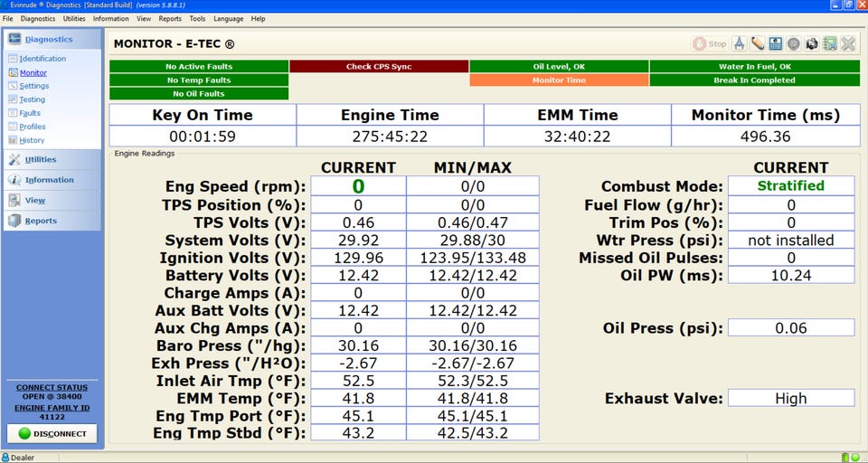Click the EMM Temp current value 41.8
Viewport: 868px width, 463px height.
[x=359, y=398]
